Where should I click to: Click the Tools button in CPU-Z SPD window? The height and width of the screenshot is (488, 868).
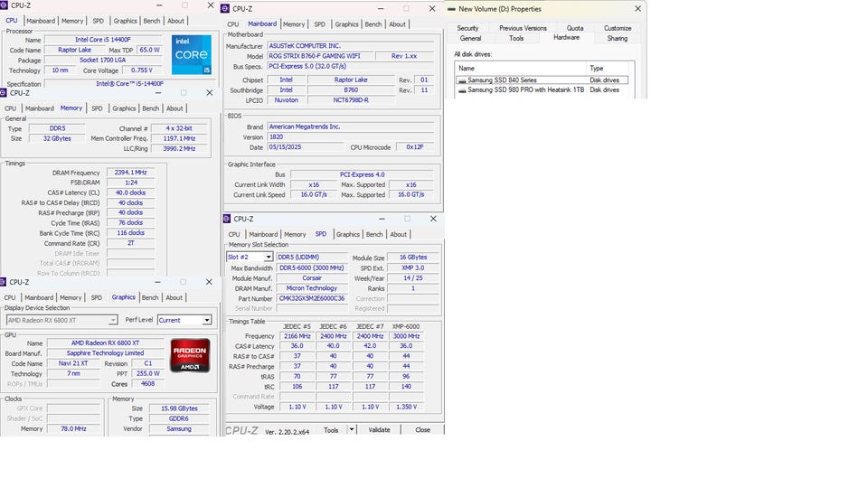coord(331,429)
